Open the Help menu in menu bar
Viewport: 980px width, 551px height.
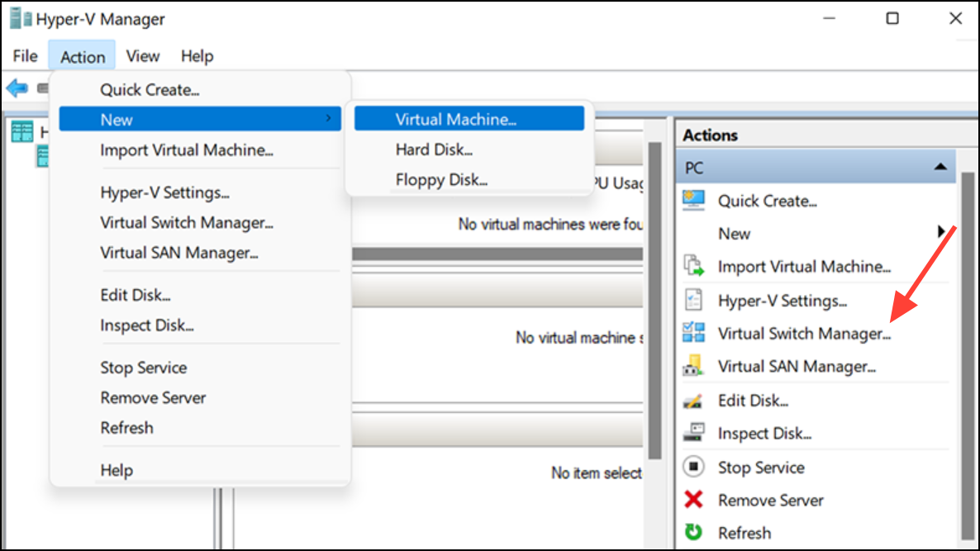click(x=197, y=56)
